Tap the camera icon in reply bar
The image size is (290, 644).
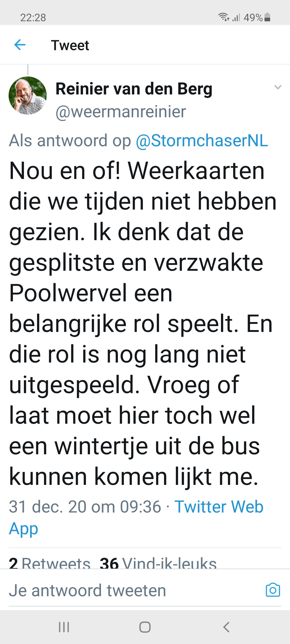pyautogui.click(x=273, y=590)
